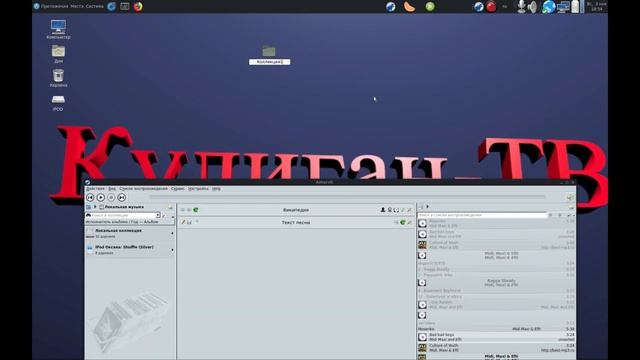This screenshot has height=360, width=640.
Task: Click the track progress slider in Amarok
Action: pyautogui.click(x=347, y=196)
